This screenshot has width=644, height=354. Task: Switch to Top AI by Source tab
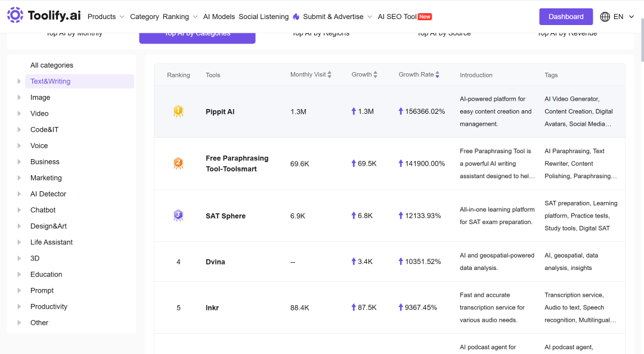[444, 35]
